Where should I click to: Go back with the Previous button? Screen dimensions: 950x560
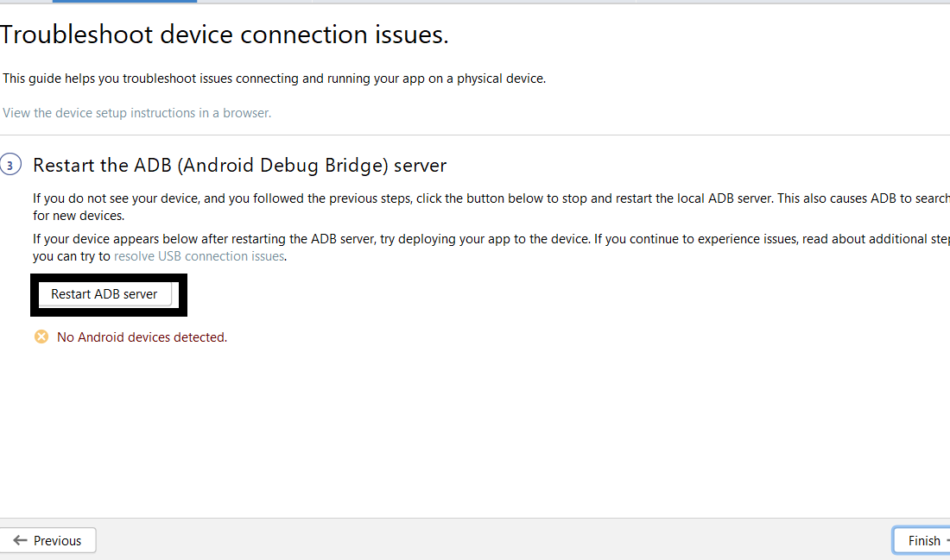click(48, 541)
